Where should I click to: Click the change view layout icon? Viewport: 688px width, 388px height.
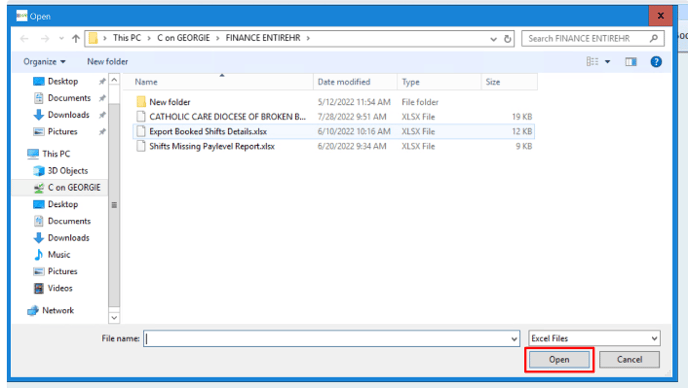pos(592,61)
